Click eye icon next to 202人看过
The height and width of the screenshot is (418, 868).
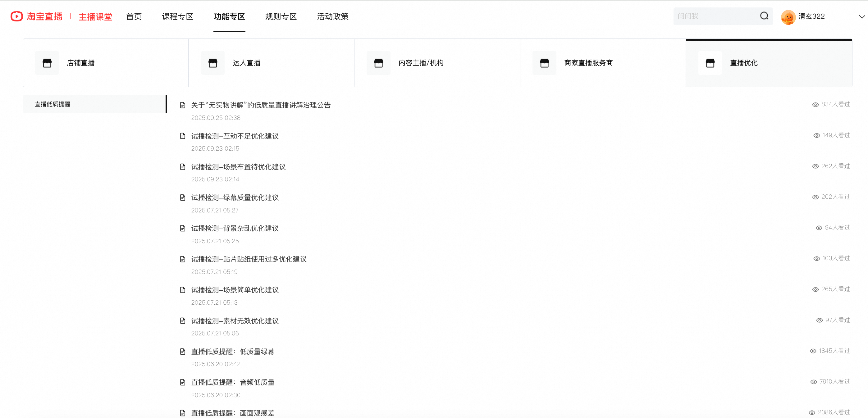pyautogui.click(x=815, y=197)
